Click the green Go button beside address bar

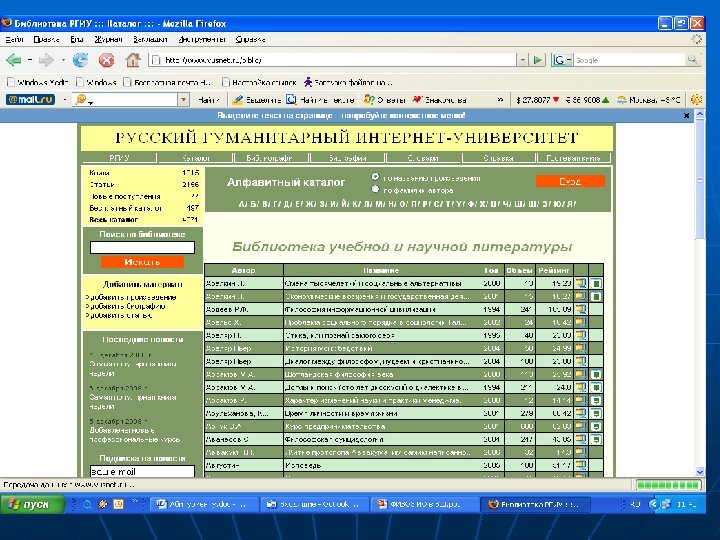coord(537,60)
